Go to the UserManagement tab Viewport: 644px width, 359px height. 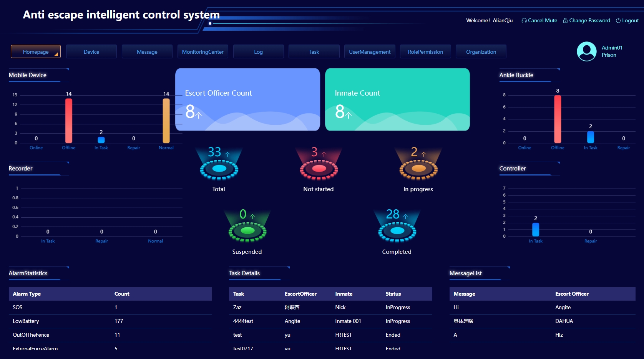[370, 52]
